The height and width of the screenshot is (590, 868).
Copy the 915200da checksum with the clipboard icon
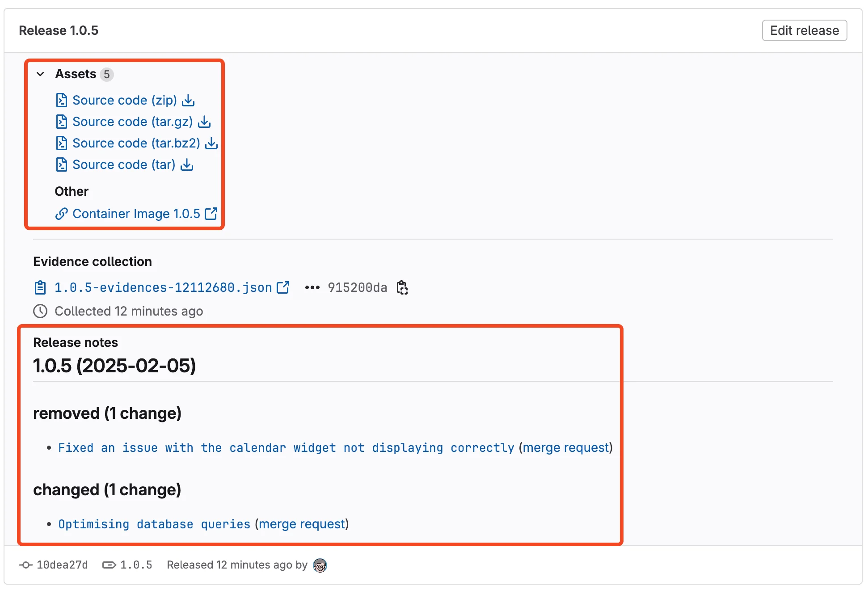tap(402, 288)
